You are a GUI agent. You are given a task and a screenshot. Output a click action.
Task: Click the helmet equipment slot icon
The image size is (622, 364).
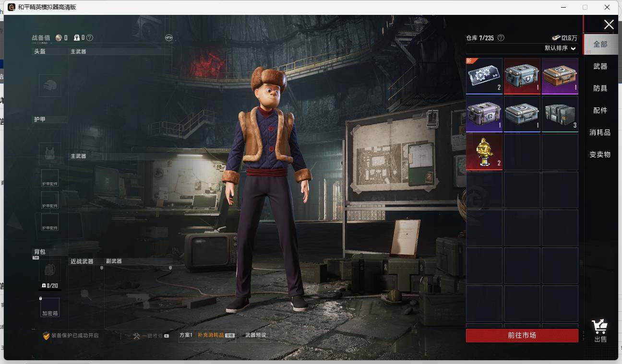tap(50, 85)
